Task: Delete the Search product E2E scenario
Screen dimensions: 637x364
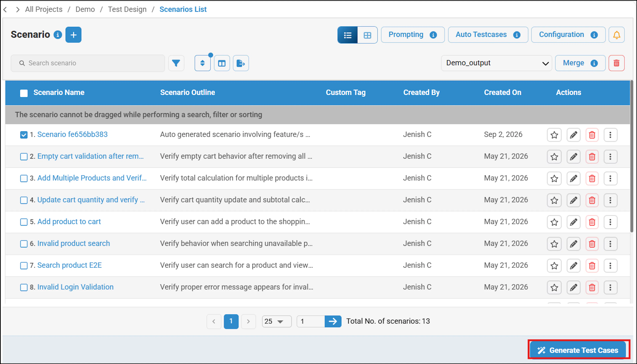Action: click(592, 265)
